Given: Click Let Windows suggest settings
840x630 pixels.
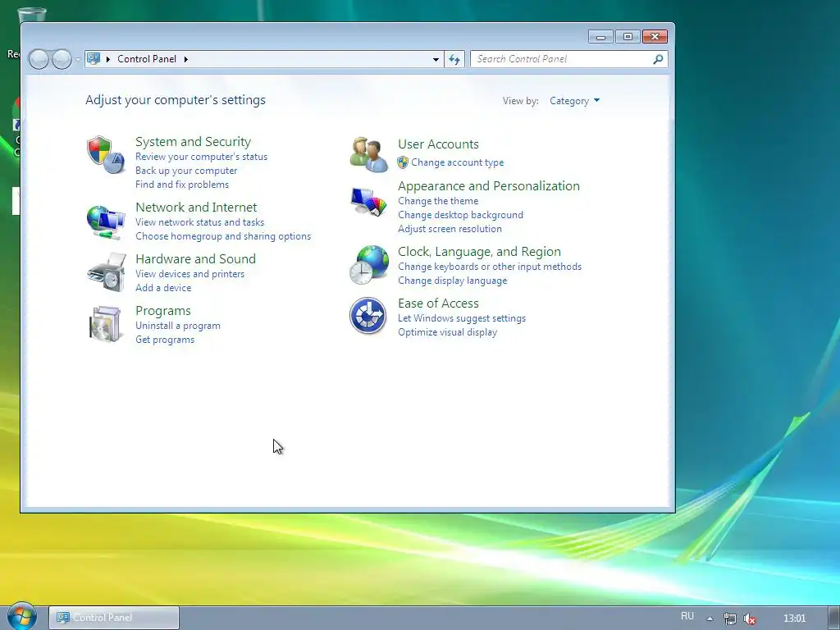Looking at the screenshot, I should point(461,318).
